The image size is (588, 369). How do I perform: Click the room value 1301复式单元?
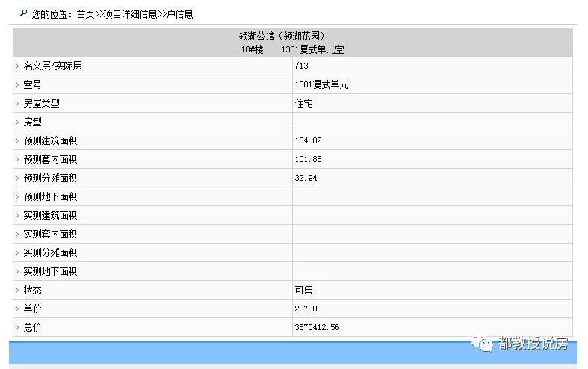[321, 84]
